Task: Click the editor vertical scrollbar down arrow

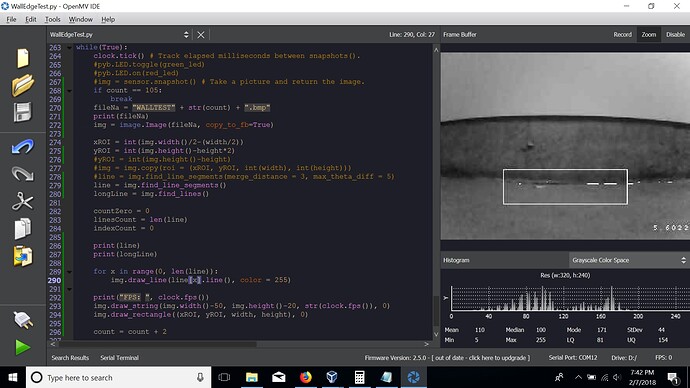Action: coord(436,334)
